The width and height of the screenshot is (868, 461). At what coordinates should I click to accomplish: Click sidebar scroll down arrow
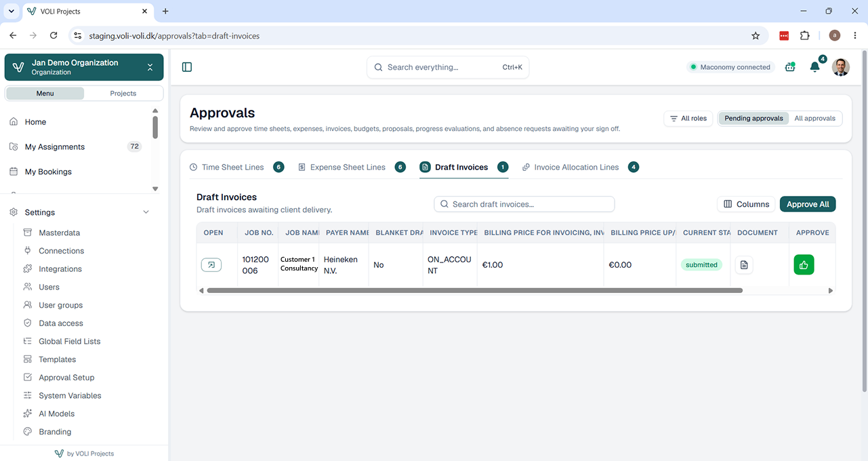click(x=155, y=189)
